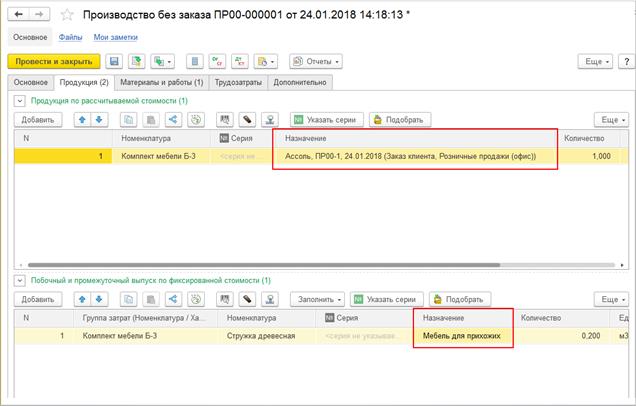Open the Еще menu of the upper product table
Viewport: 636px width, 406px height.
[x=611, y=120]
